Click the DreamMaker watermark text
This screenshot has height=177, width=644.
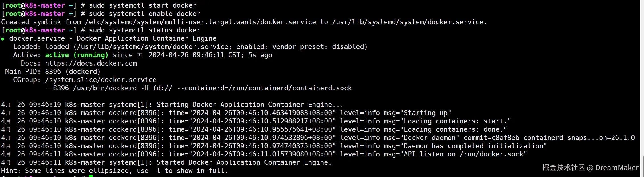[x=617, y=168]
